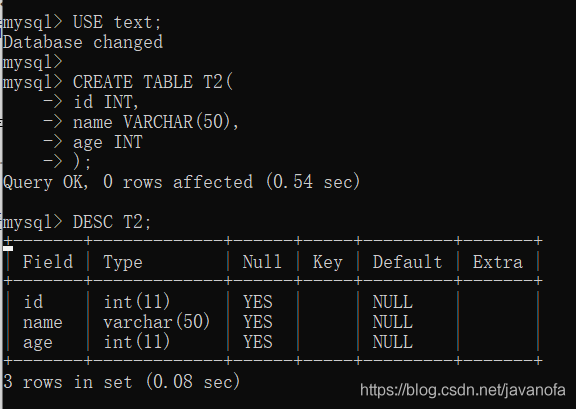Click the 'Database changed' output line
Image resolution: width=576 pixels, height=409 pixels.
point(83,42)
